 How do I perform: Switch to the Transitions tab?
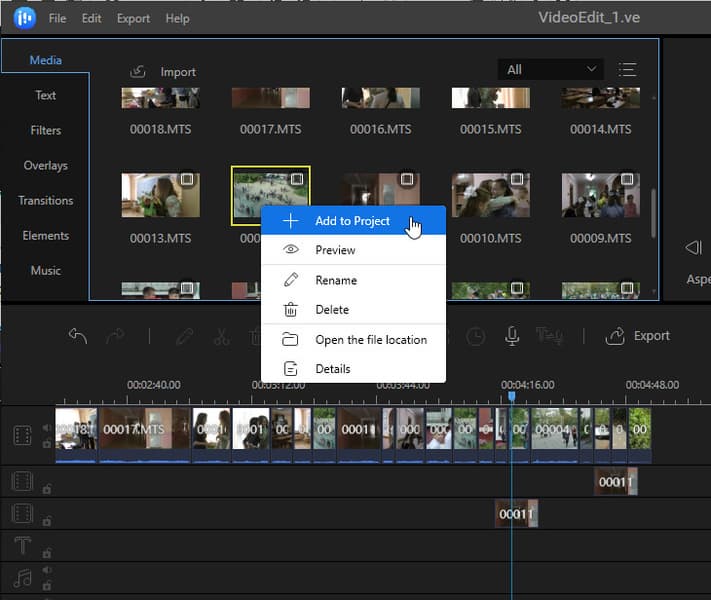pyautogui.click(x=45, y=200)
